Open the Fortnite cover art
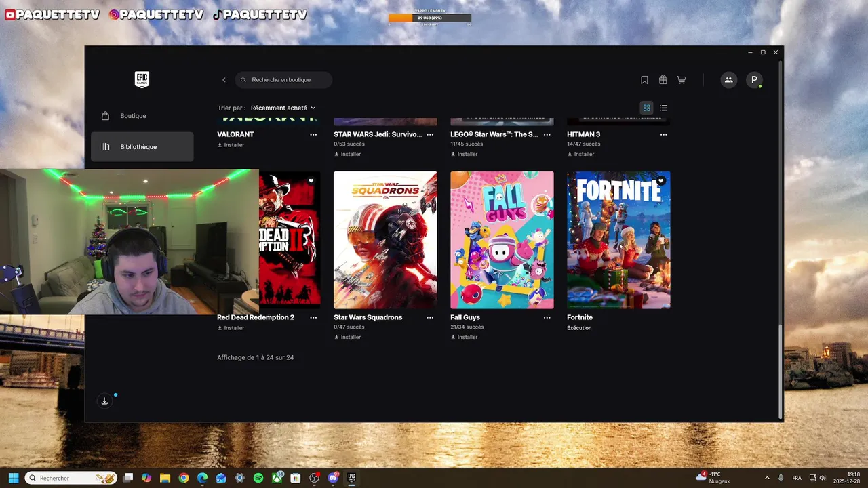This screenshot has height=488, width=868. 618,240
